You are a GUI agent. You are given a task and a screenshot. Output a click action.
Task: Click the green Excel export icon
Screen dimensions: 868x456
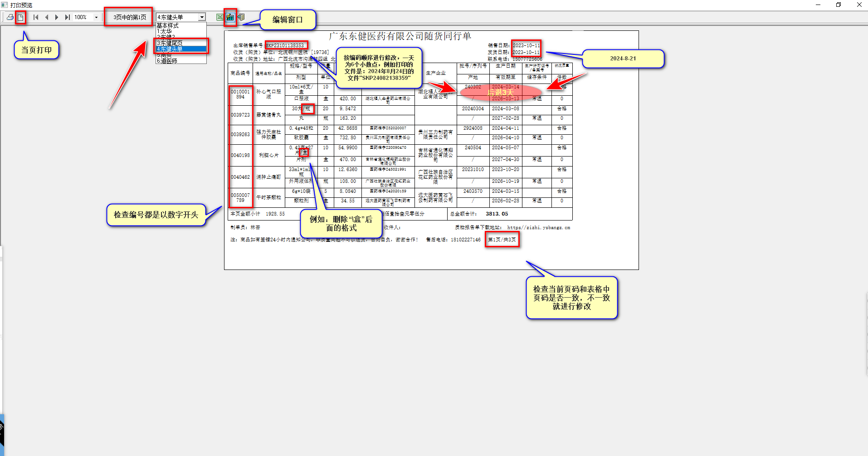pyautogui.click(x=220, y=17)
